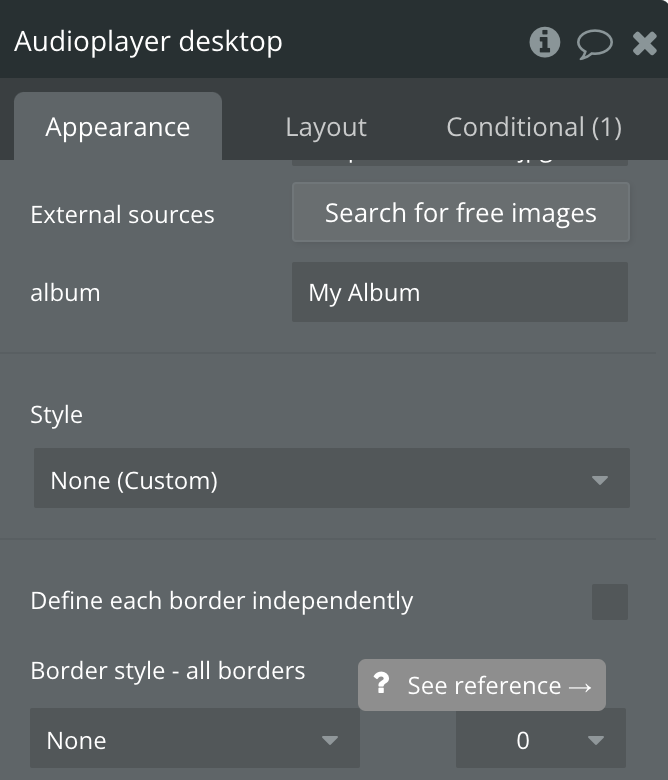The image size is (668, 780).
Task: Open the border style None dropdown
Action: tap(195, 738)
